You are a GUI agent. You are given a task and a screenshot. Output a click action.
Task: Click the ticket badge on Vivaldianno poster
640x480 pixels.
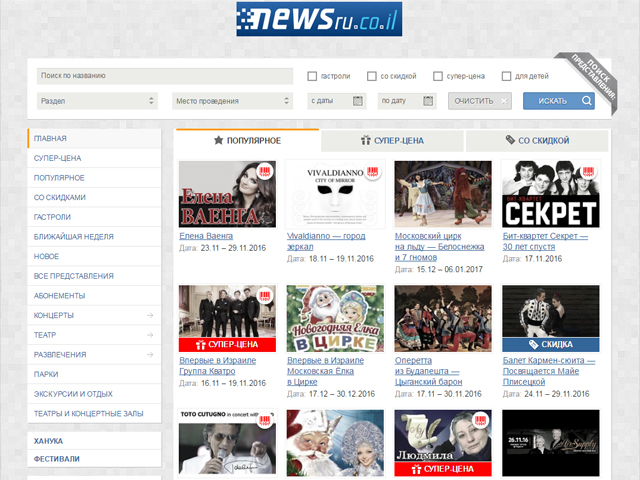[372, 171]
